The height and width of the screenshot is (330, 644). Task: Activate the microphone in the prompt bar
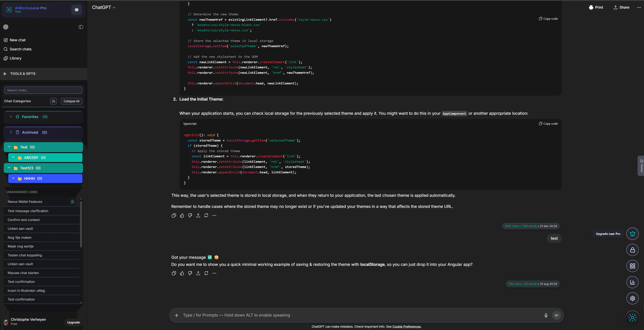click(546, 315)
